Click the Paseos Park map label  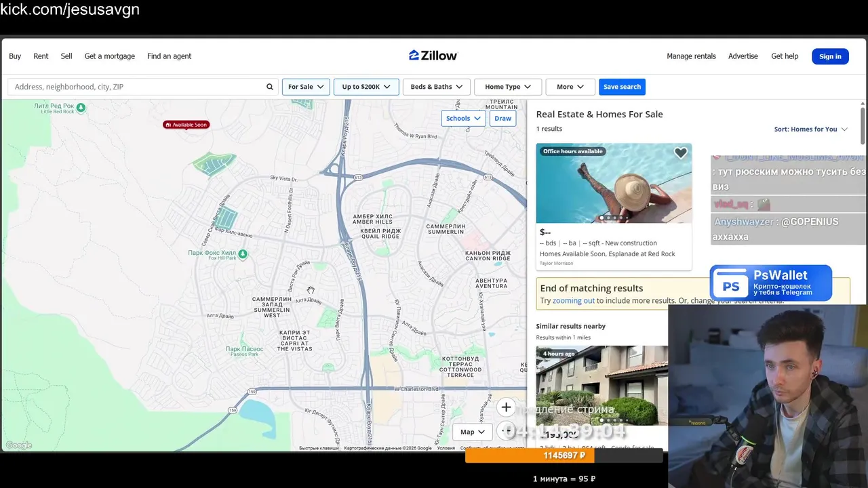tap(244, 352)
